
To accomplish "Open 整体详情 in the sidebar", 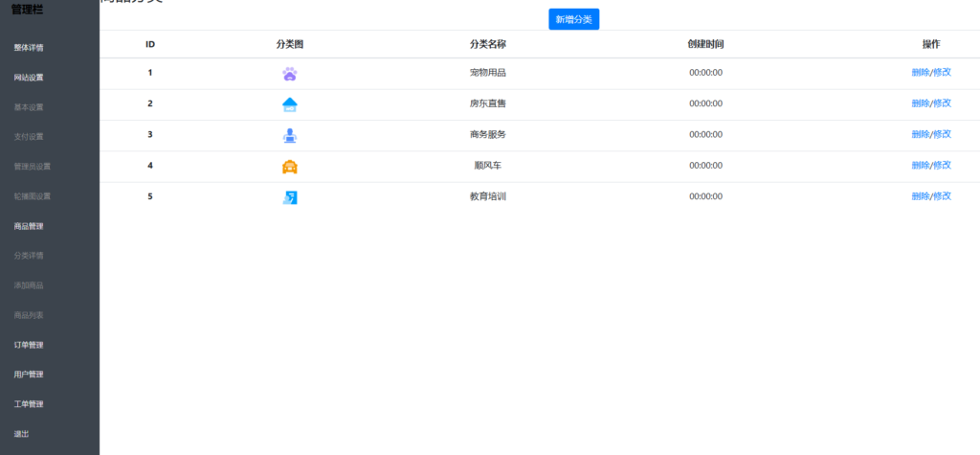I will point(29,48).
